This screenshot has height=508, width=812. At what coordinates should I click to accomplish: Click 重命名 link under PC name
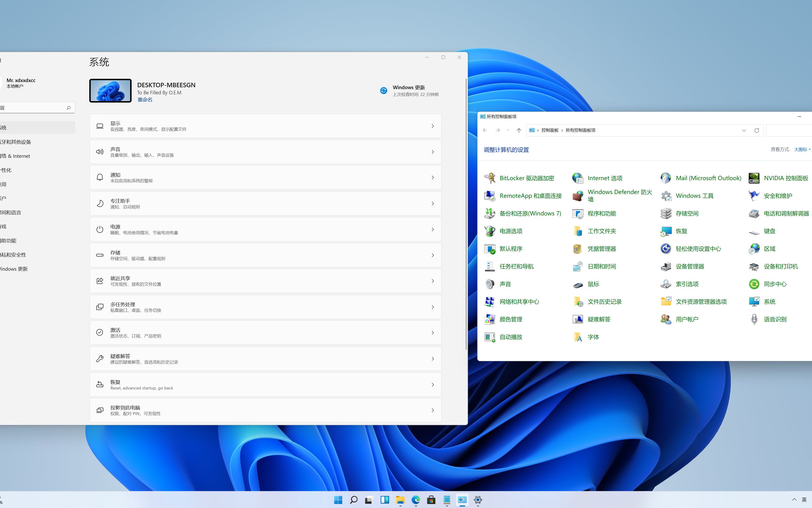(145, 100)
